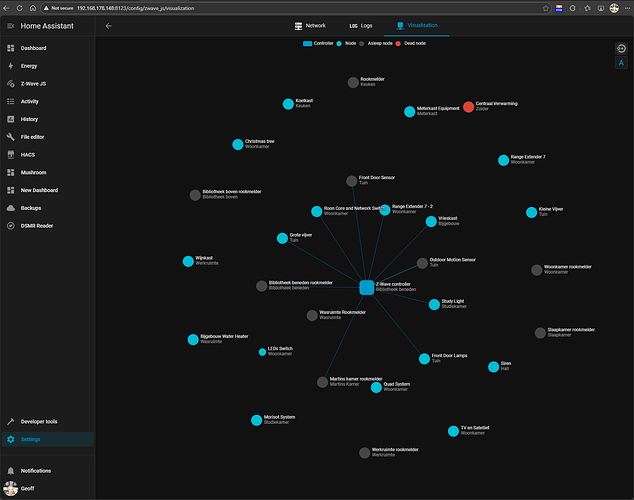The image size is (634, 500).
Task: Toggle Node legend entry
Action: (346, 43)
